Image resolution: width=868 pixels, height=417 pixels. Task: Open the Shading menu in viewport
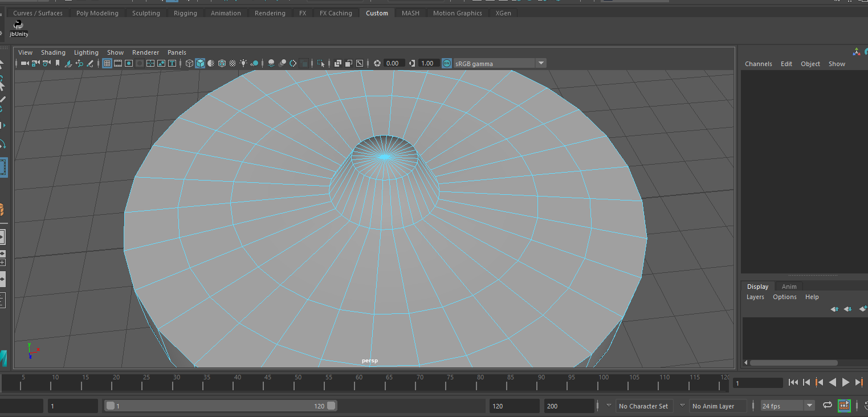(53, 52)
